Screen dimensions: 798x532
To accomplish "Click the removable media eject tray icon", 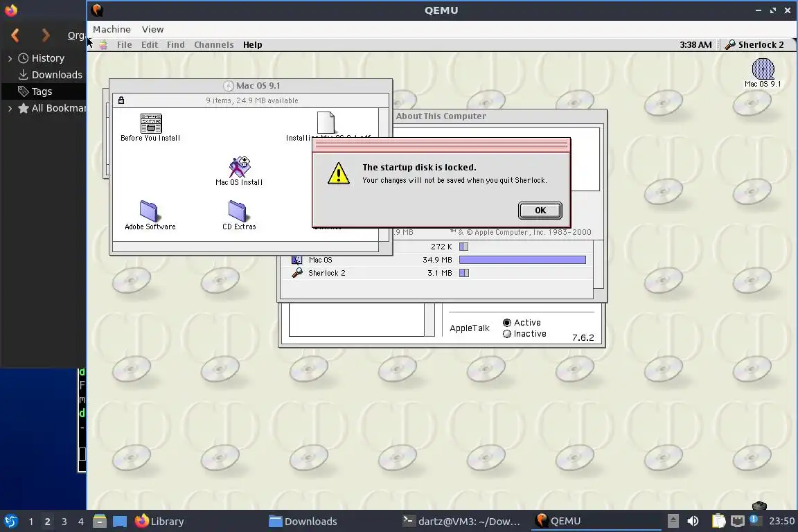I will point(673,522).
